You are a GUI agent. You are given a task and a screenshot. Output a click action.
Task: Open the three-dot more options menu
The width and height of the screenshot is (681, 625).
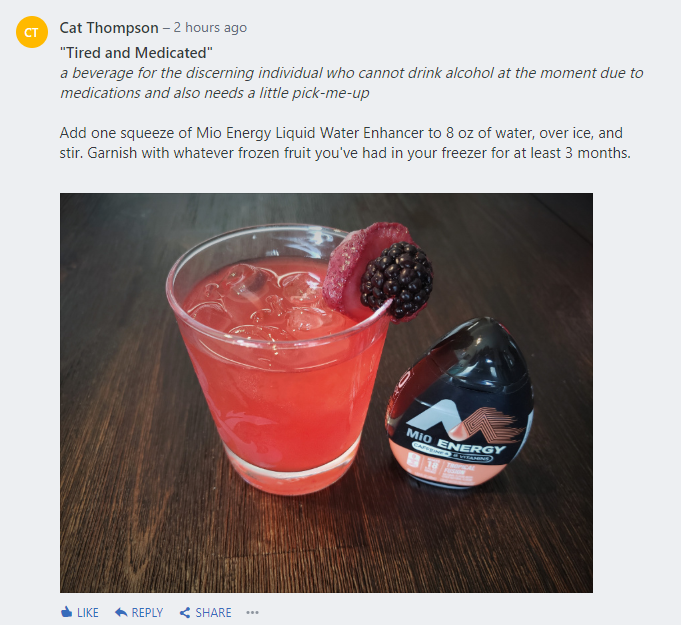point(252,612)
